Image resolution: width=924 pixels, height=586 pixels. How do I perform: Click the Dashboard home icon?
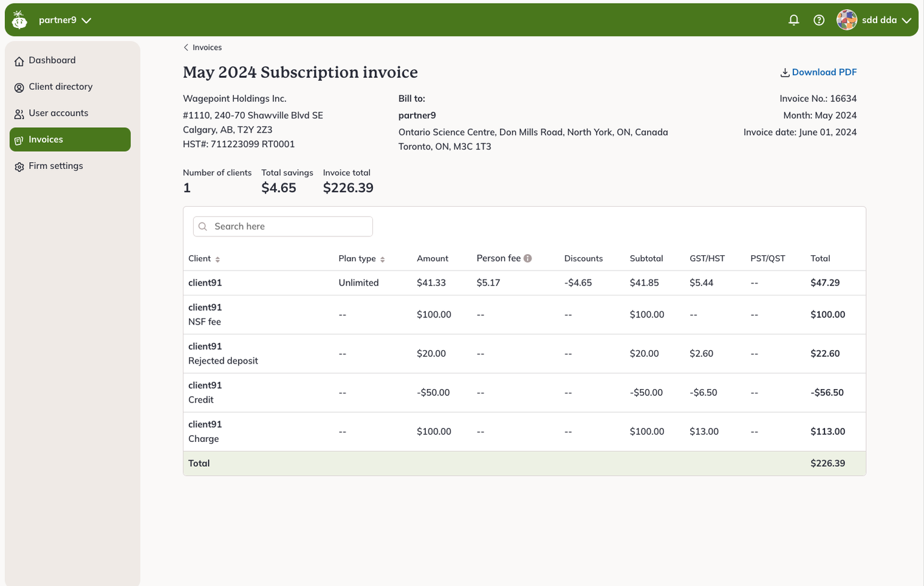point(19,61)
